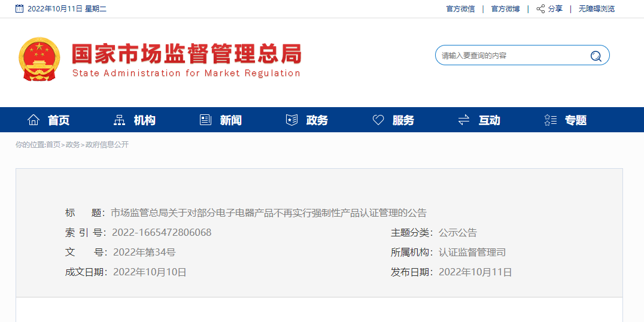Open the 官方微博 link
This screenshot has height=322, width=644.
(x=505, y=9)
